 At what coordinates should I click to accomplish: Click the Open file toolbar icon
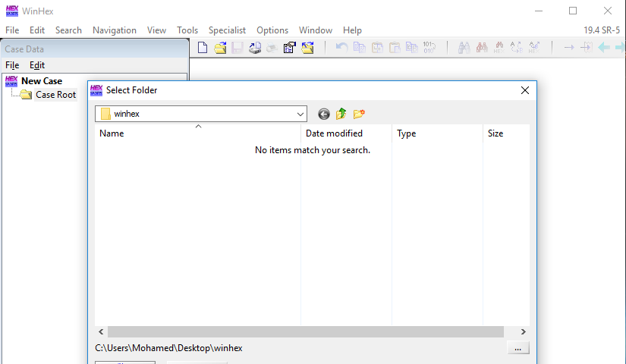pos(220,48)
